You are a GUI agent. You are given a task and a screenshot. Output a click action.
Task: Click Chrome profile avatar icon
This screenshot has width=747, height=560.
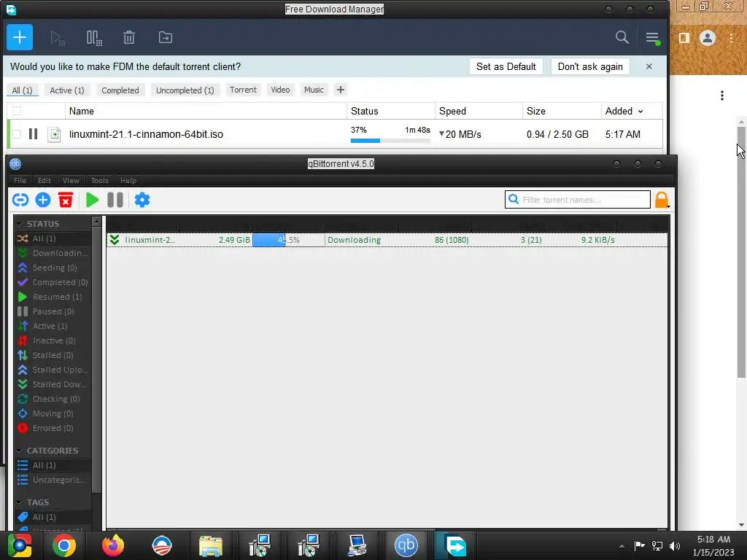click(708, 38)
